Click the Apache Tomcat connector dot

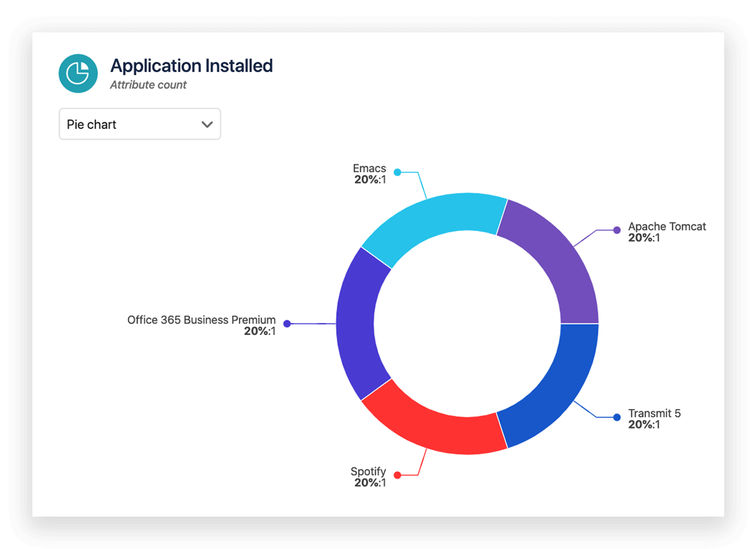click(616, 230)
